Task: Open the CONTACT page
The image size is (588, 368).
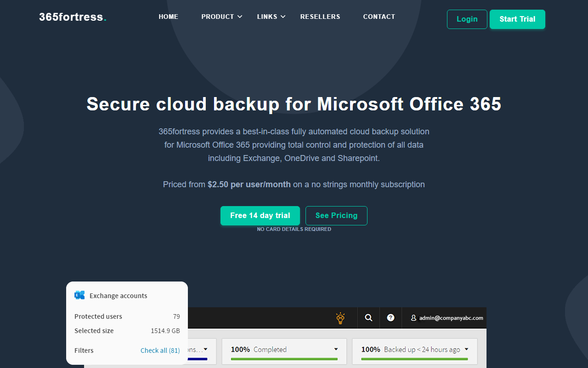Action: tap(379, 17)
